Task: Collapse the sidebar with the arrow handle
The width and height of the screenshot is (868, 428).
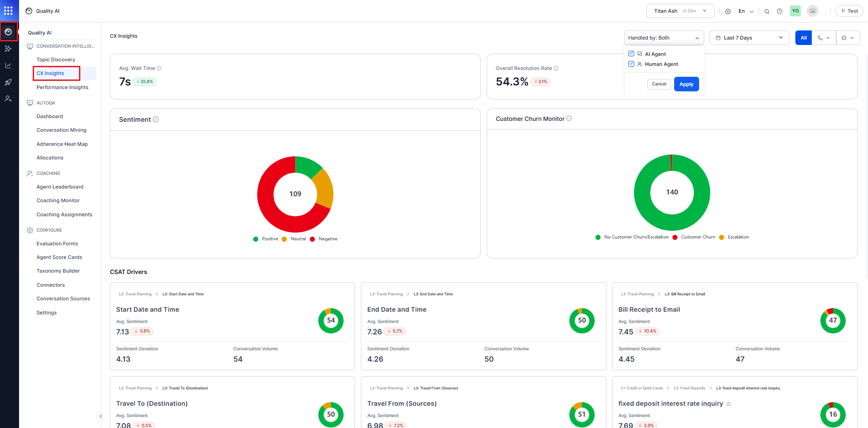Action: 101,416
